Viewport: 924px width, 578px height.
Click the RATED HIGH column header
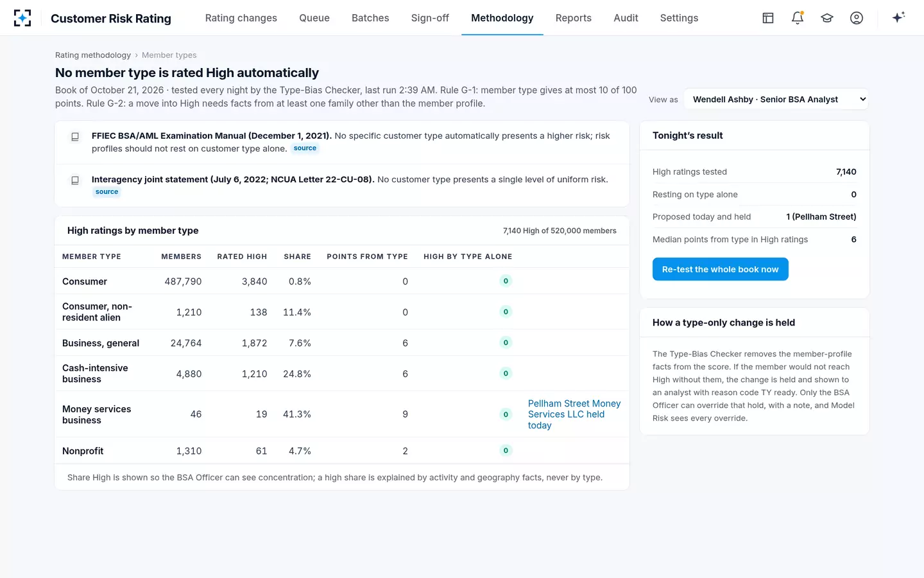pyautogui.click(x=242, y=256)
